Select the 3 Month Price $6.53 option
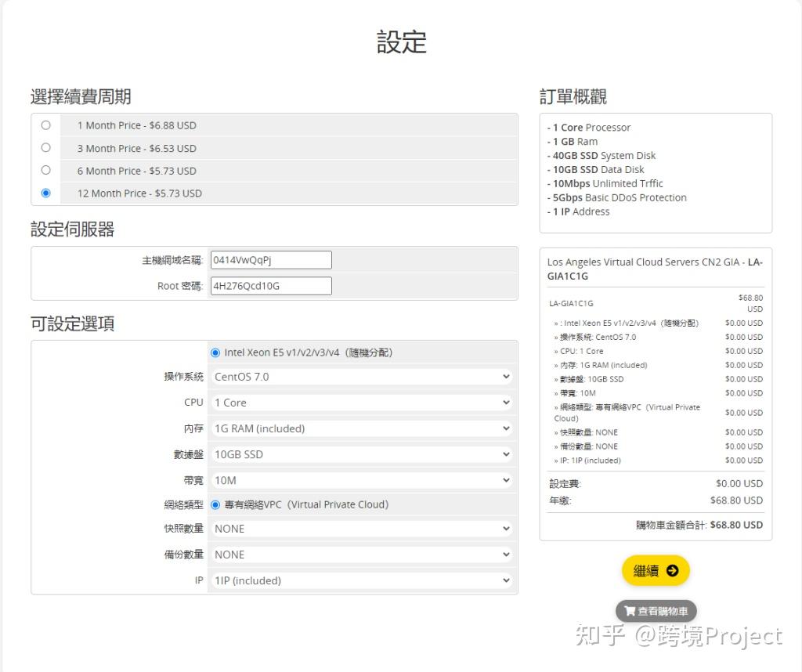Screen dimensions: 802x672 pos(45,148)
